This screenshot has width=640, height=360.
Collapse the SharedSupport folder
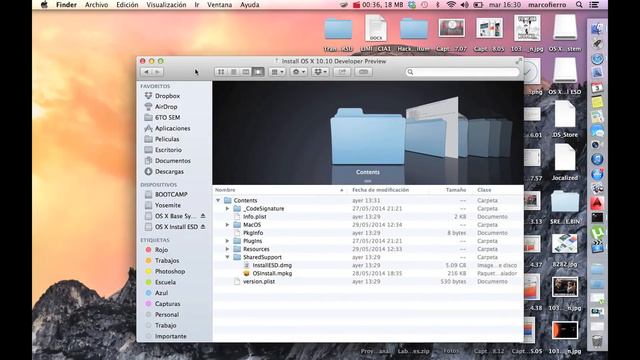pos(227,257)
